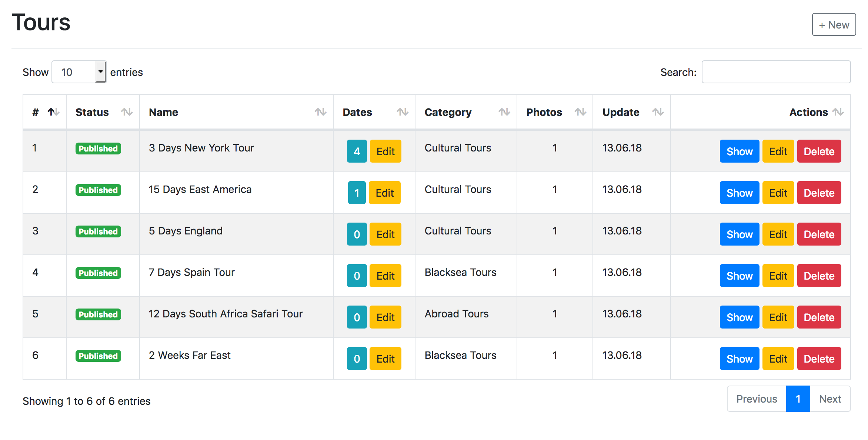Viewport: 868px width, 440px height.
Task: Toggle sorting on Category column icon
Action: click(504, 112)
